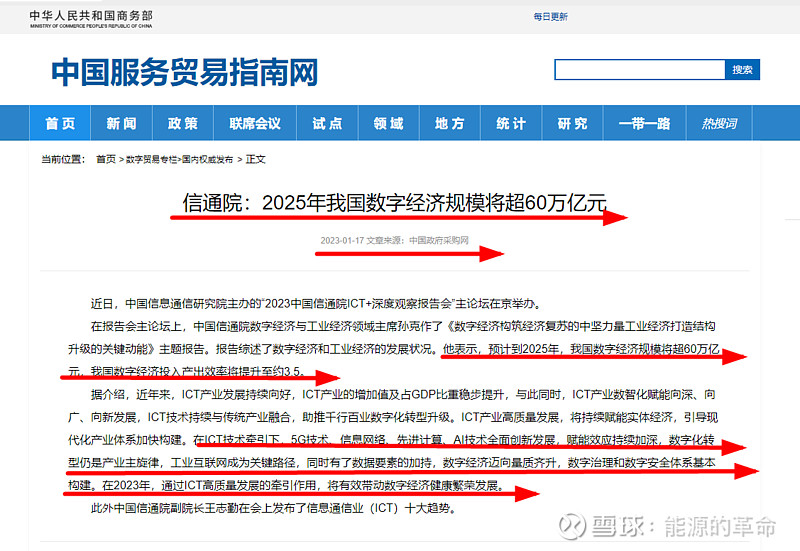
Task: Click the sentence 他表示，预计到2025年
Action: pyautogui.click(x=581, y=349)
